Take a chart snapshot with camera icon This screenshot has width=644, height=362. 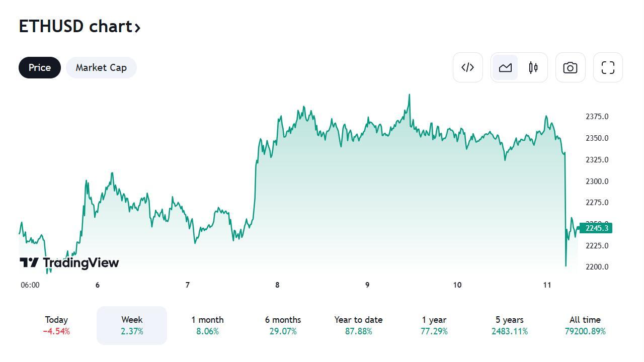(571, 67)
